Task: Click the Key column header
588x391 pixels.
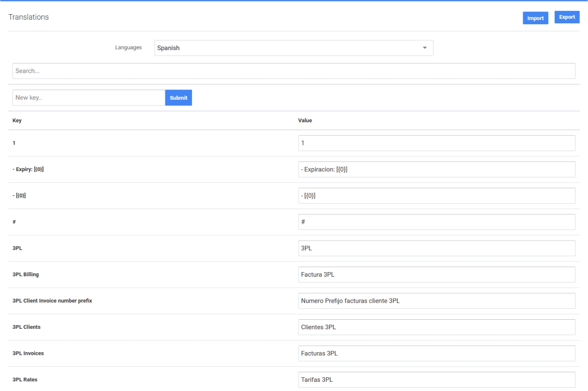Action: point(17,121)
